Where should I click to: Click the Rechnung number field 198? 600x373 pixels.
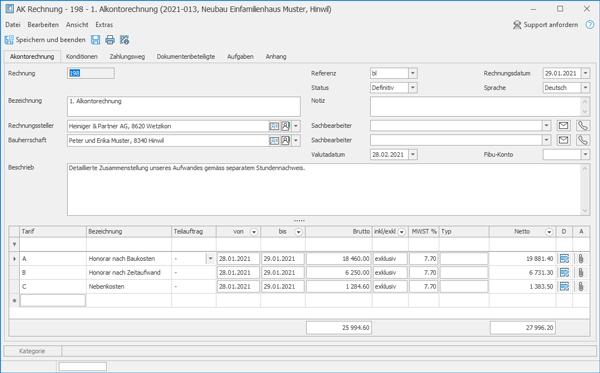point(91,73)
